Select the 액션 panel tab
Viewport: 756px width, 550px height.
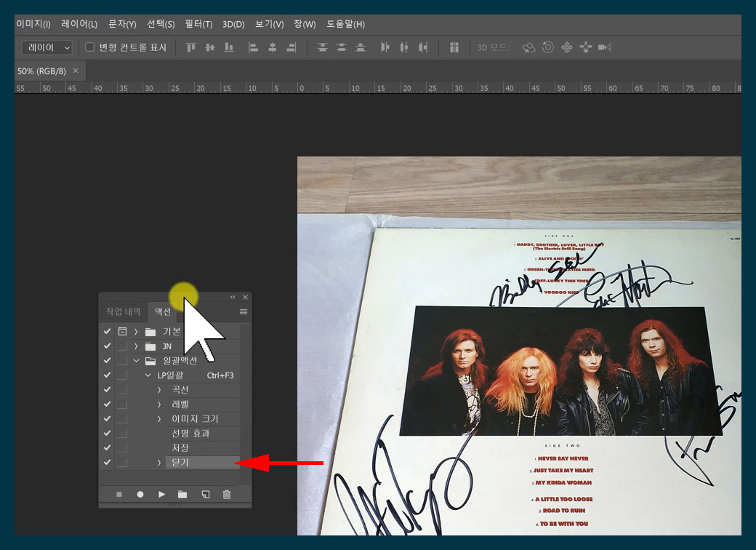(163, 311)
